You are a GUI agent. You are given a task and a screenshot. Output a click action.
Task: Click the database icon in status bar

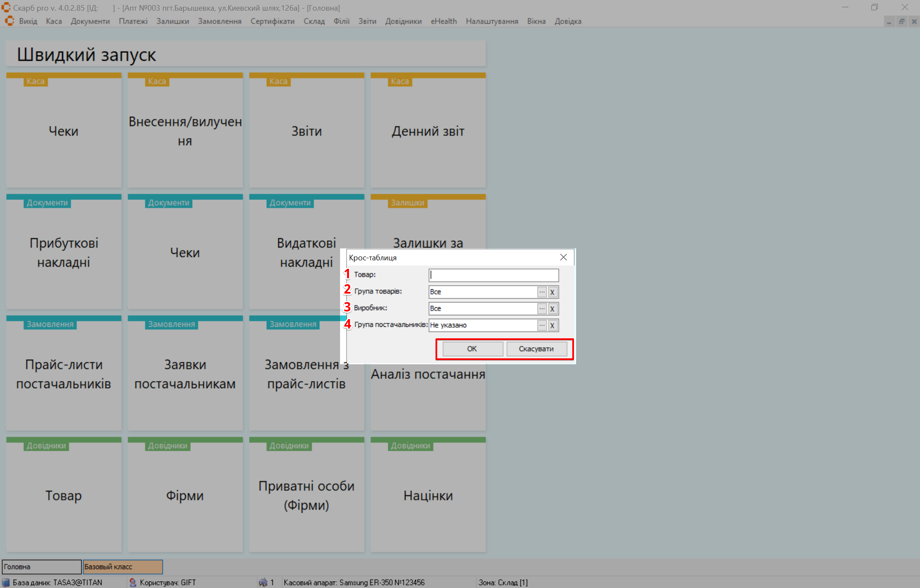point(6,582)
